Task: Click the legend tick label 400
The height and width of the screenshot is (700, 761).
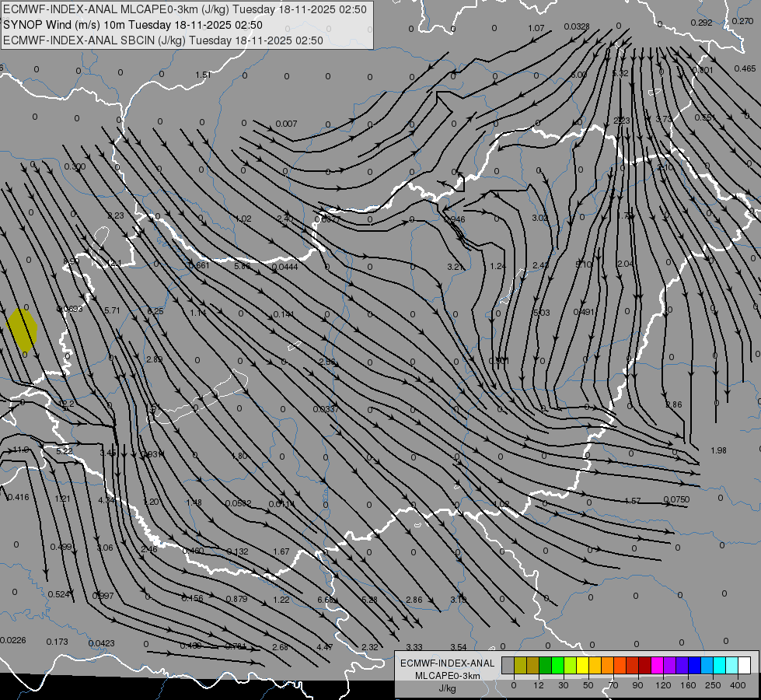Action: click(738, 685)
